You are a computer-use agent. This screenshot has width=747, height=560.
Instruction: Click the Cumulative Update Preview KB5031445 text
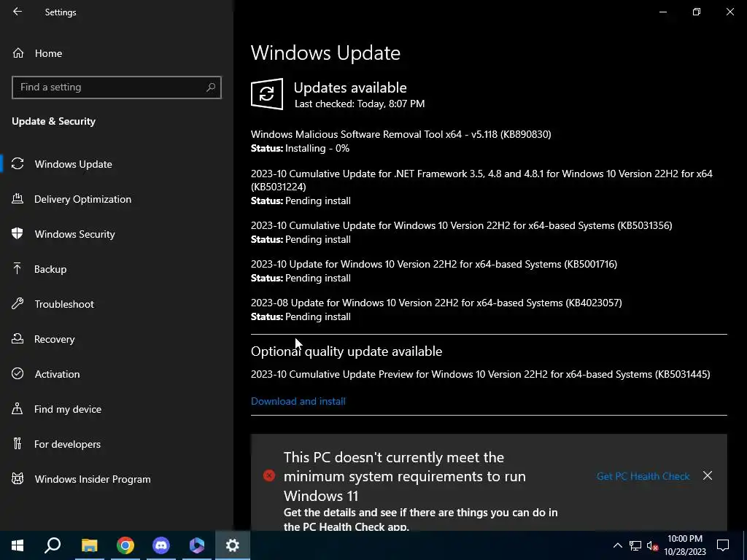pyautogui.click(x=481, y=374)
